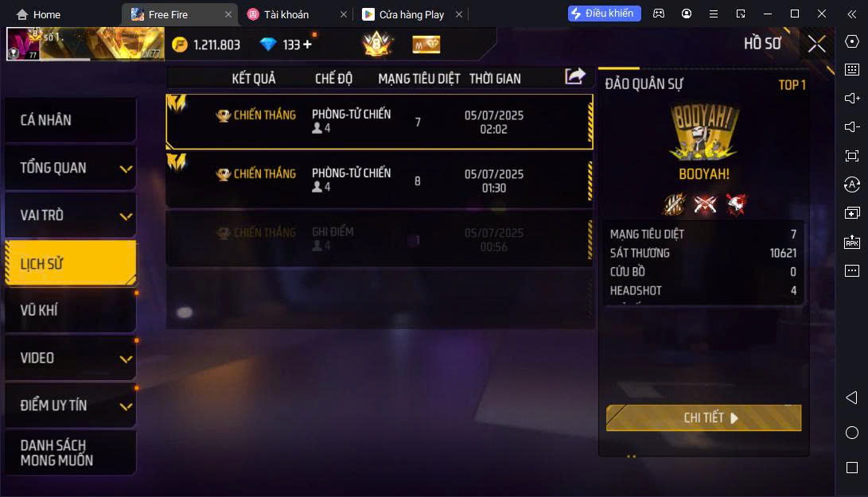This screenshot has width=868, height=497.
Task: Click the Android back triangle button
Action: pos(852,398)
